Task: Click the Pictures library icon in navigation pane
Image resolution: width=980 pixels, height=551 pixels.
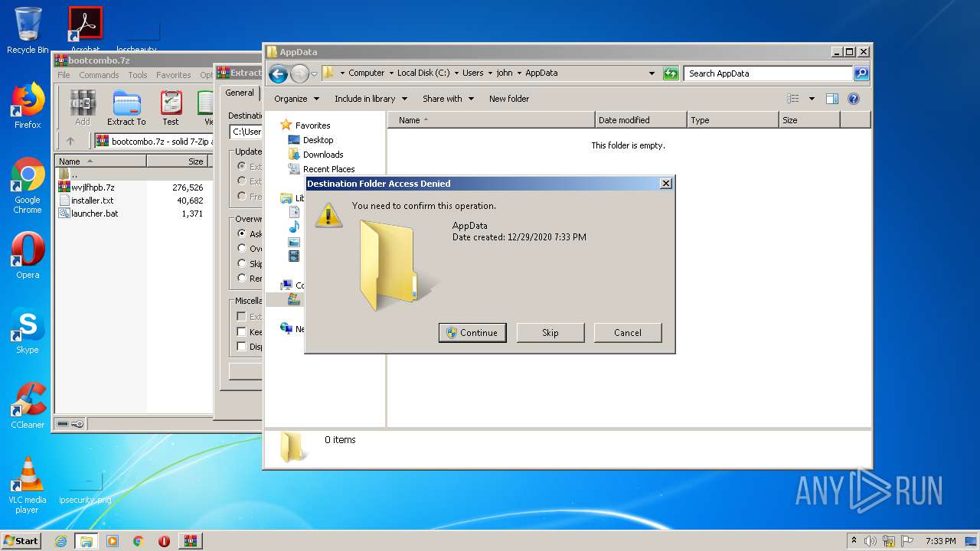Action: tap(294, 242)
